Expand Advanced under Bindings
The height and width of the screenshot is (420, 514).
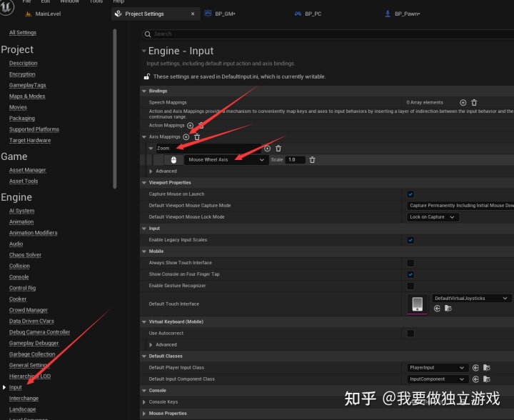(x=151, y=171)
